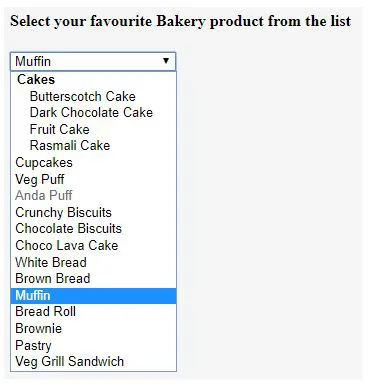Pick Crunchy Biscuits from the list
Image resolution: width=375 pixels, height=385 pixels.
pos(94,212)
